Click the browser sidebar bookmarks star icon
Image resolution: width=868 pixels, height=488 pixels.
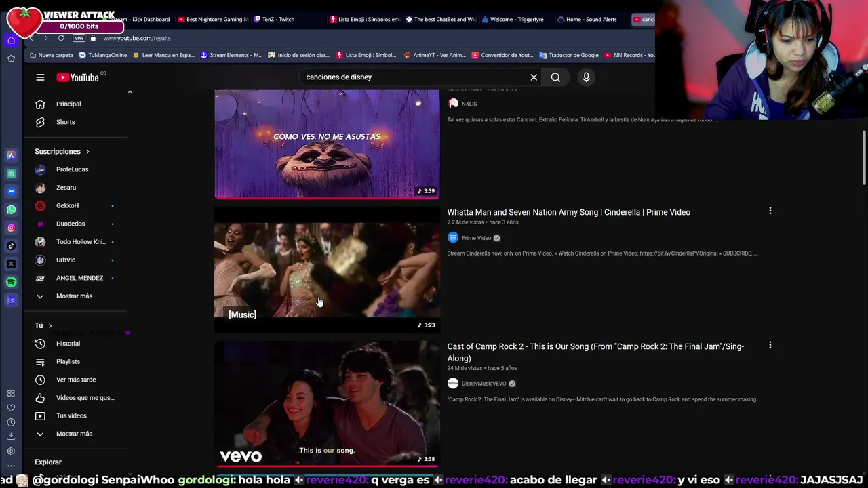(11, 58)
